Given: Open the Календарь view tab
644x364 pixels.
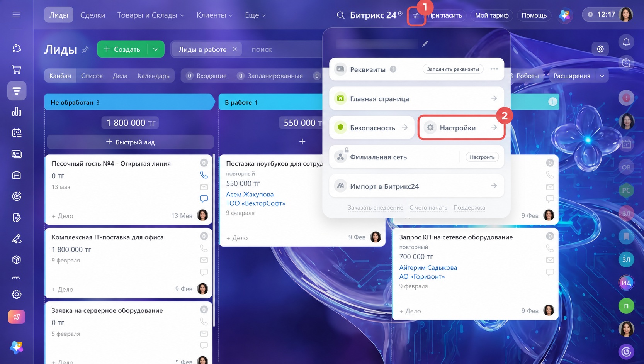Looking at the screenshot, I should (x=154, y=76).
